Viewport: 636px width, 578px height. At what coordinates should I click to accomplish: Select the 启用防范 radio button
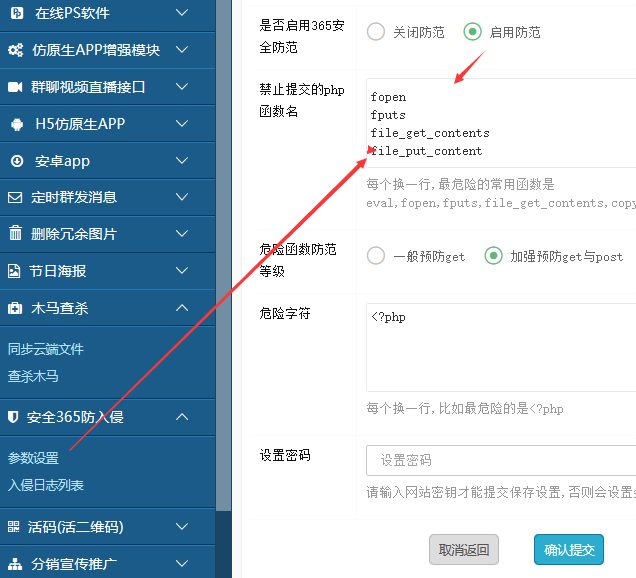point(473,32)
